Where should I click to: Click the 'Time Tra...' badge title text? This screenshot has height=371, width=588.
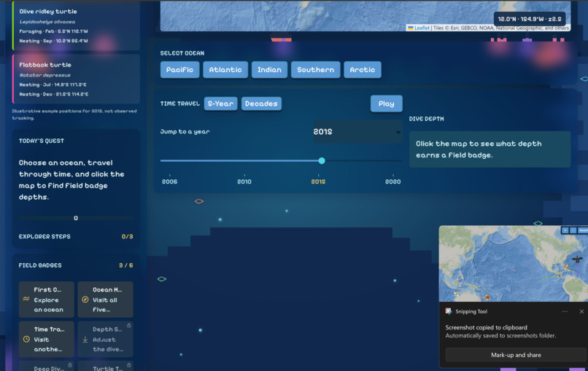coord(49,329)
